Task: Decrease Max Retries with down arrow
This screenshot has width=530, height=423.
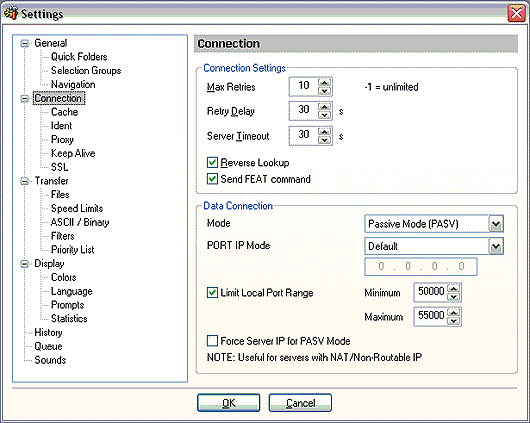Action: point(324,91)
